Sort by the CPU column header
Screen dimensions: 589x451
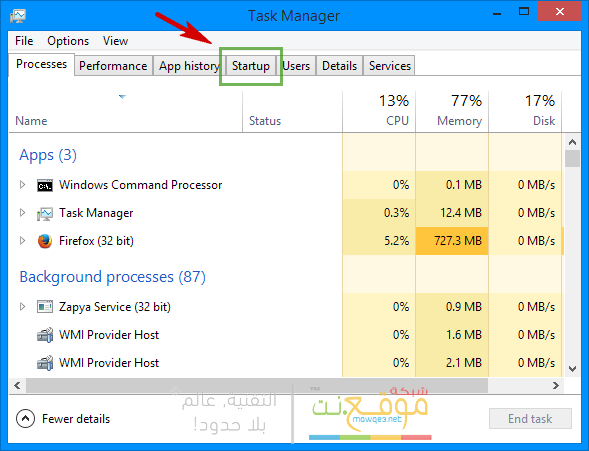[x=379, y=112]
